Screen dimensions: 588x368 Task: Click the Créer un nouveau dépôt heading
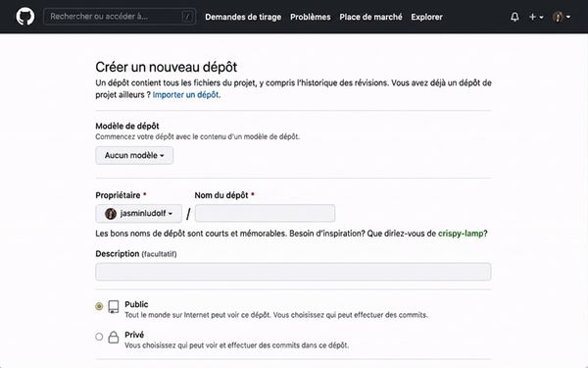click(x=167, y=67)
